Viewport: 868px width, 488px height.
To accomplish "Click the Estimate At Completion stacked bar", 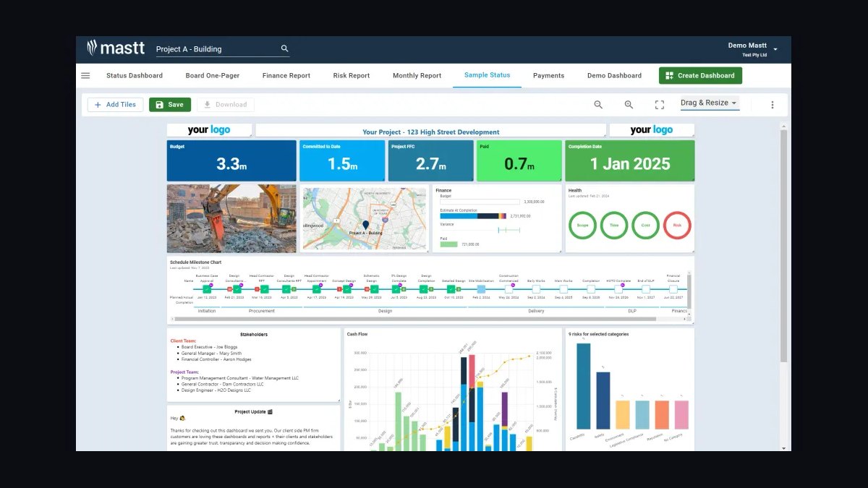I will click(473, 215).
